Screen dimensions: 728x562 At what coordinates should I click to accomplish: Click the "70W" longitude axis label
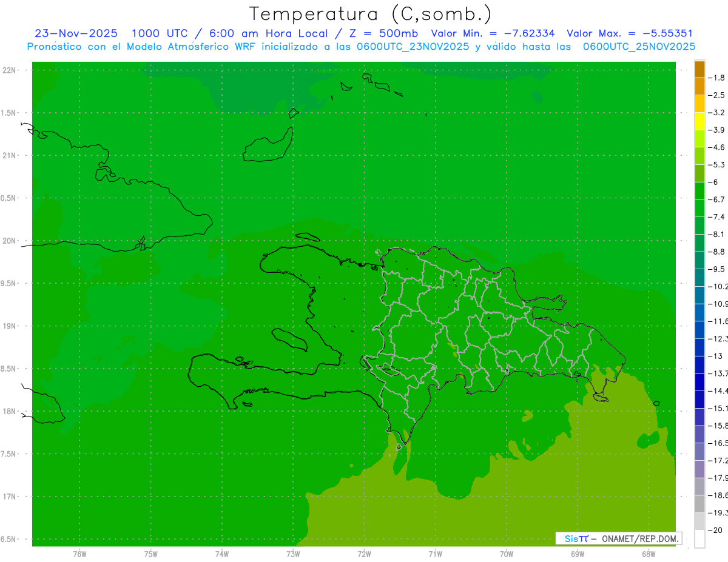coord(506,554)
